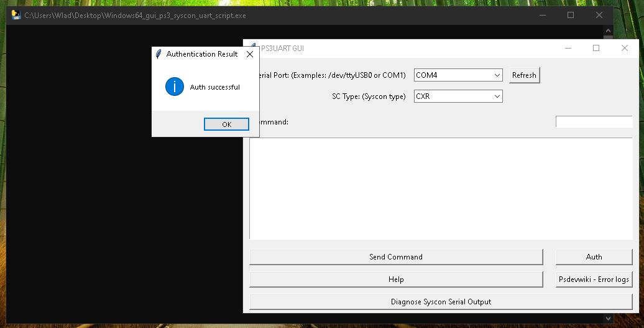
Task: Click the console window title path text
Action: (135, 16)
